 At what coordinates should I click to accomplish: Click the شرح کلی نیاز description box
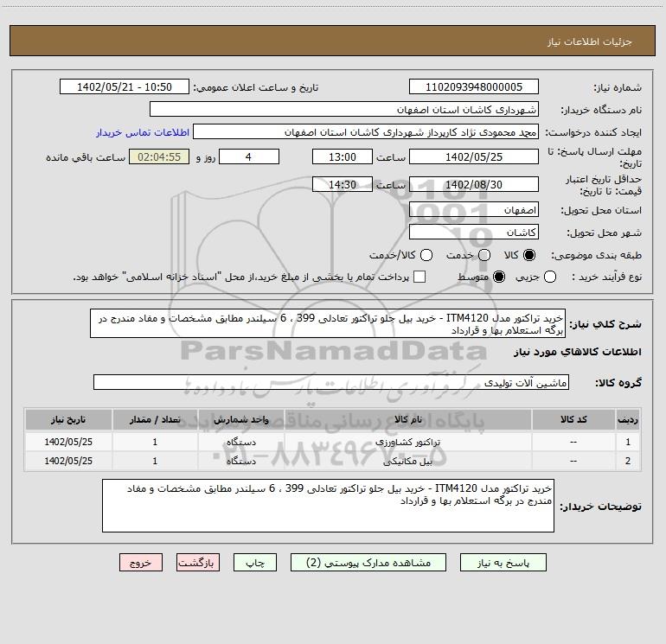(328, 324)
